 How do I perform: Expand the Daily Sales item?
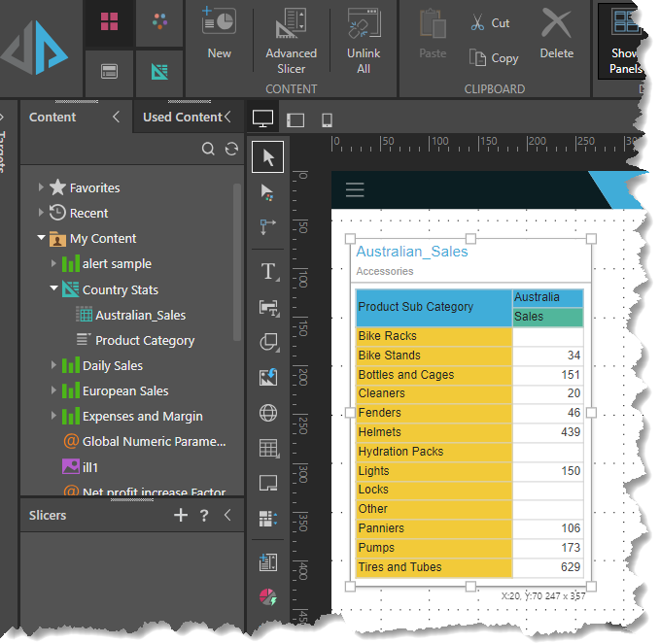coord(54,365)
